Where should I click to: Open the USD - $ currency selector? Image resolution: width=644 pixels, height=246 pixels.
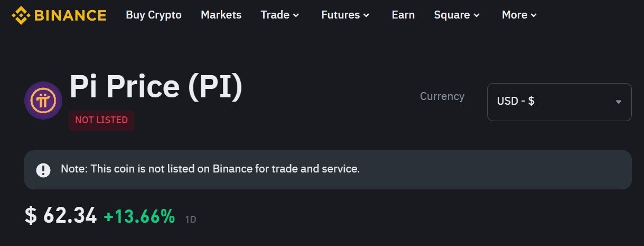click(x=559, y=102)
